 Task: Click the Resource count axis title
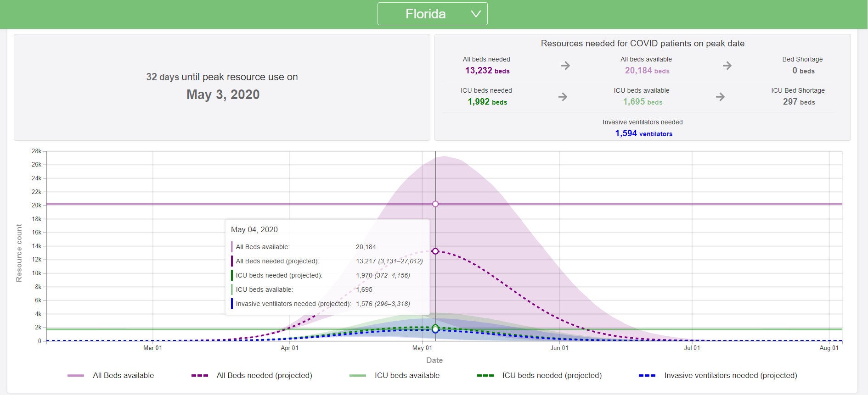pos(19,253)
